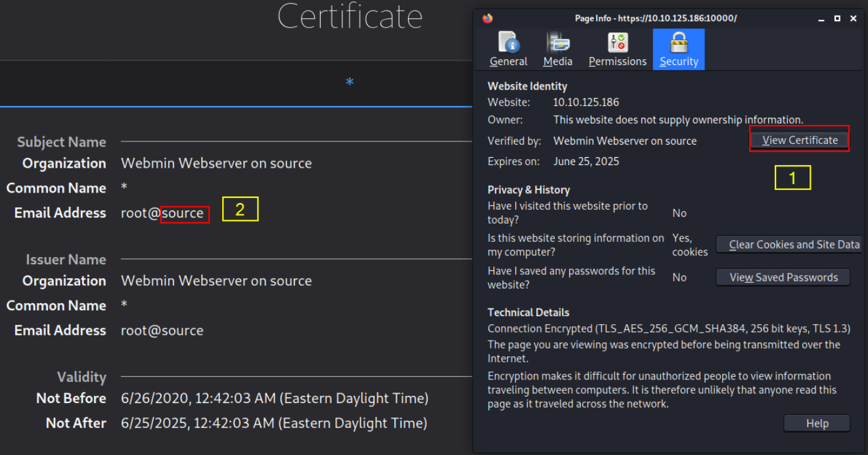
Task: Select the asterisk certificate tab
Action: pos(350,83)
